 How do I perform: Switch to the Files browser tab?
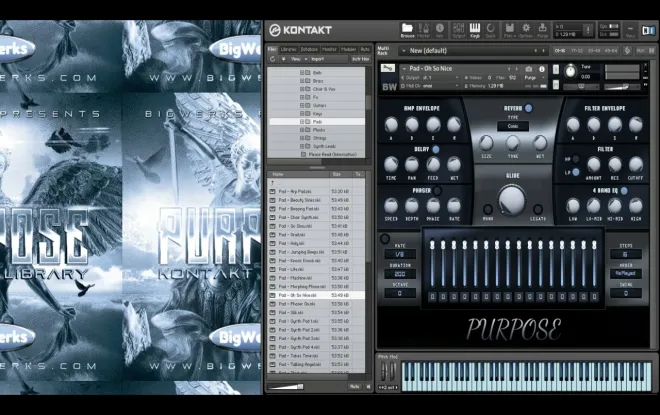click(x=272, y=49)
